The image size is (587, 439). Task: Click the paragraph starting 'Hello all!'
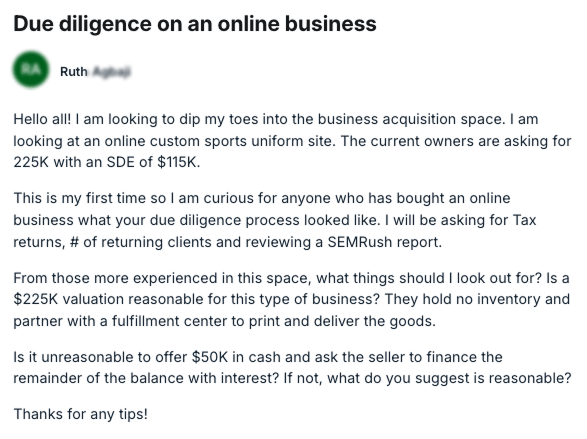click(292, 141)
